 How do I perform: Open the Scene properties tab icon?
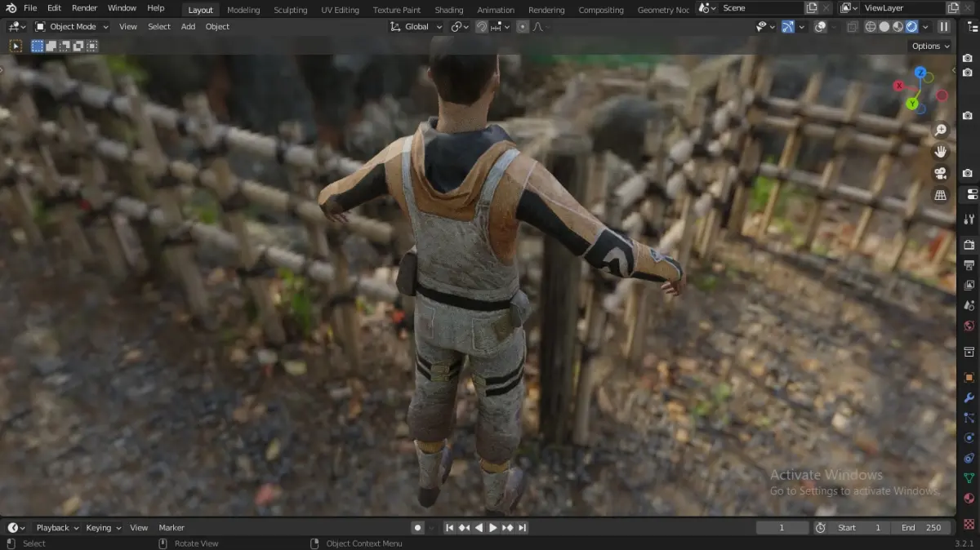click(969, 306)
